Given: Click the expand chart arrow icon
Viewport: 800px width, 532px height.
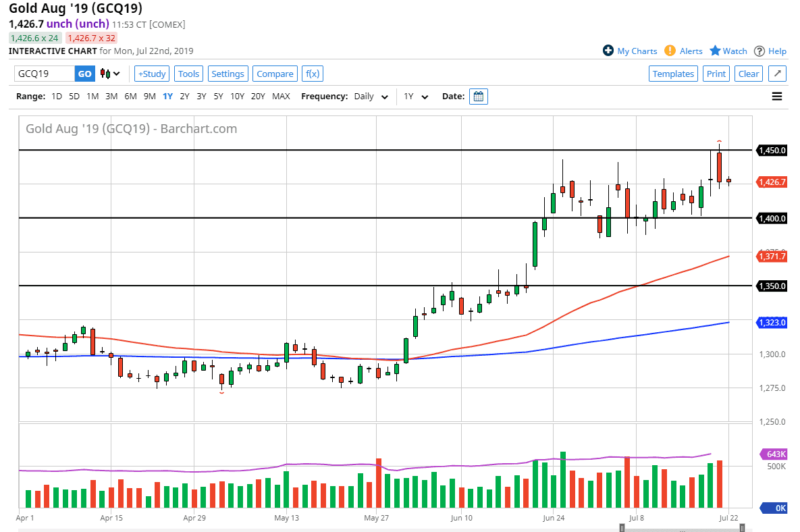Looking at the screenshot, I should [777, 74].
